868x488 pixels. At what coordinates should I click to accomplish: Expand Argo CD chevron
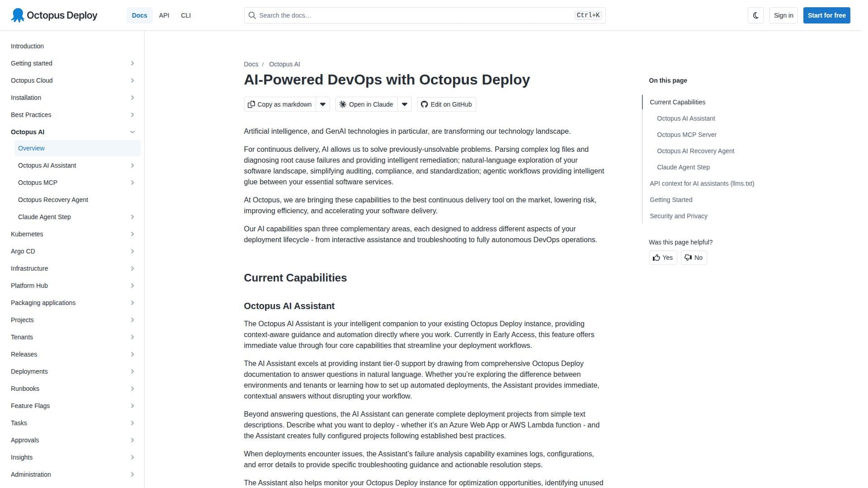click(132, 251)
